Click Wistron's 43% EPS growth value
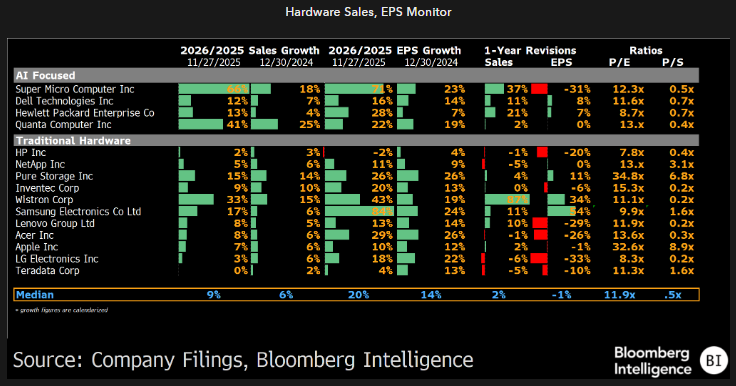 pyautogui.click(x=382, y=200)
